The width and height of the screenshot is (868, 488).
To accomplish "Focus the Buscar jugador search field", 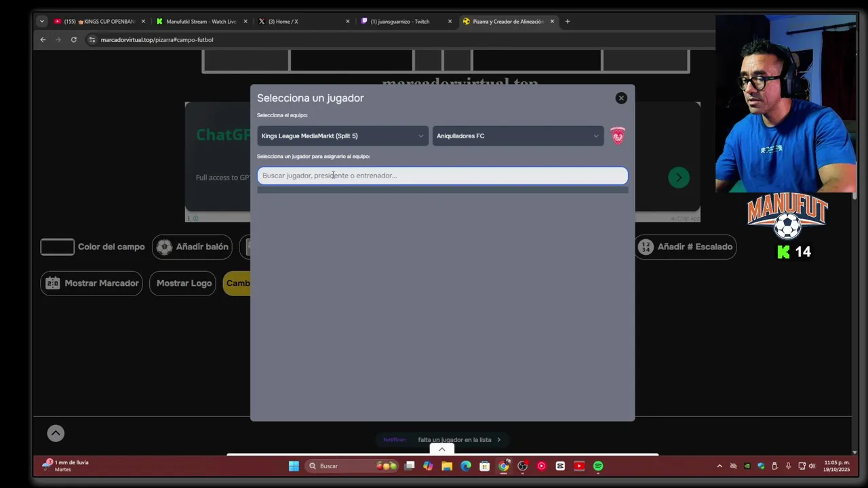I will coord(442,176).
